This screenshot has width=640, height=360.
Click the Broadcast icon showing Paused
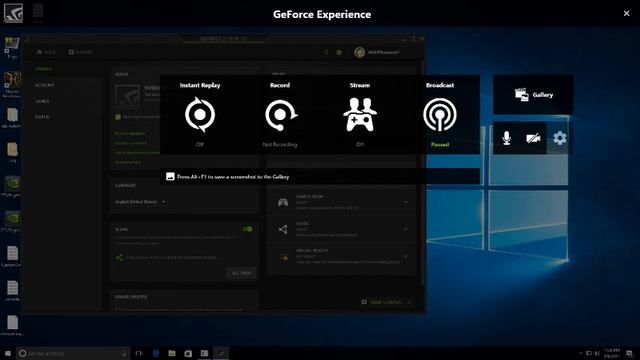(440, 115)
